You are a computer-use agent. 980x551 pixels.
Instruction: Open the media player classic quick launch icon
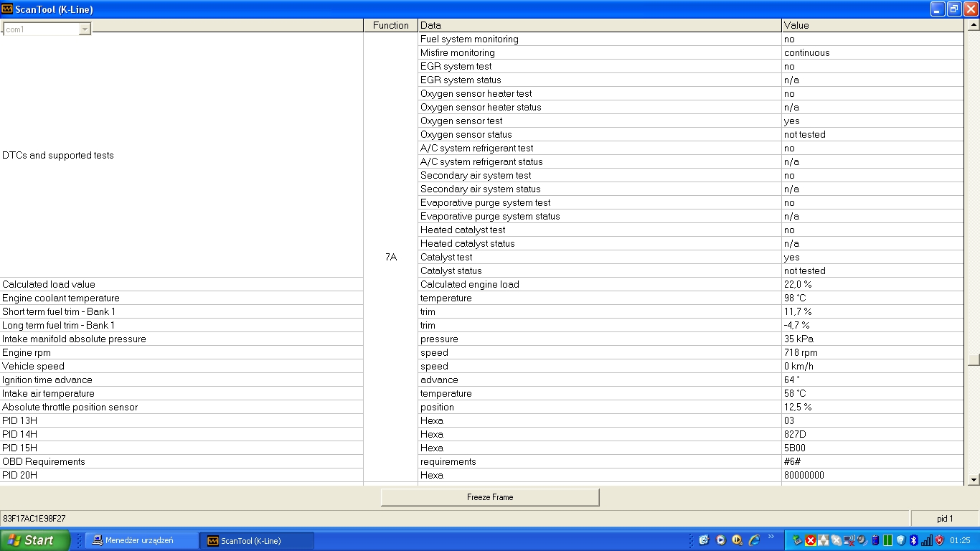tap(737, 540)
